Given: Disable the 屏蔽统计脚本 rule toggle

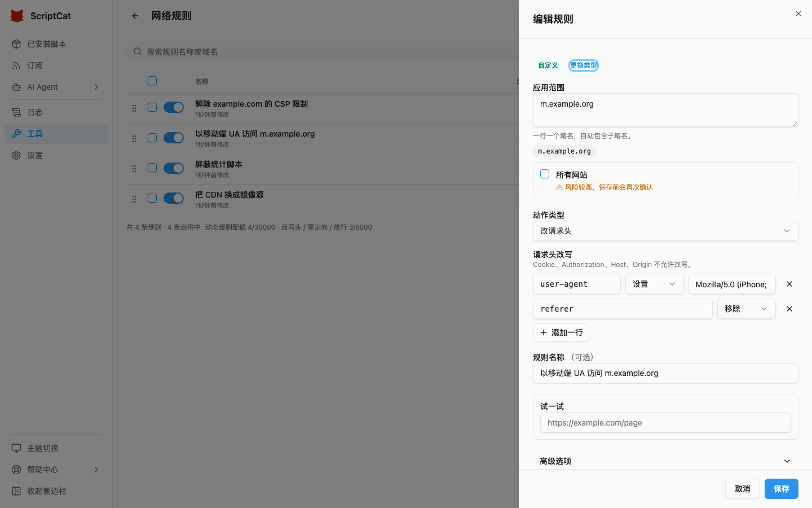Looking at the screenshot, I should point(174,168).
